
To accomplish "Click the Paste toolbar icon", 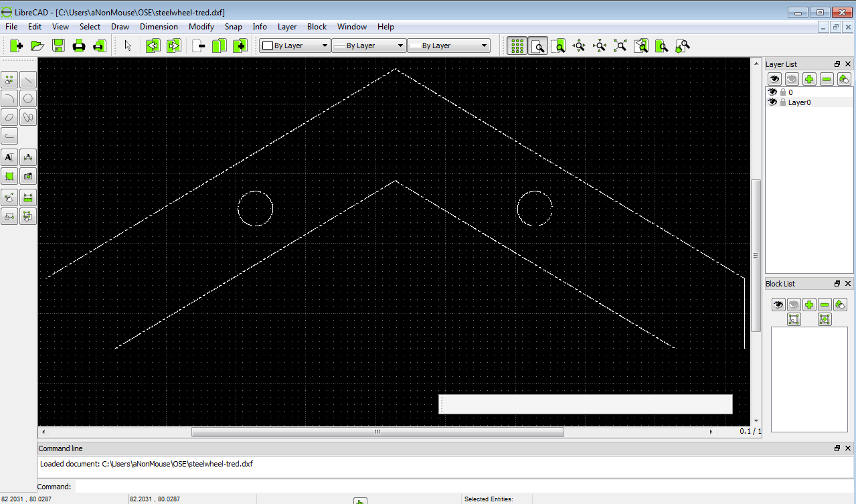I will [240, 46].
